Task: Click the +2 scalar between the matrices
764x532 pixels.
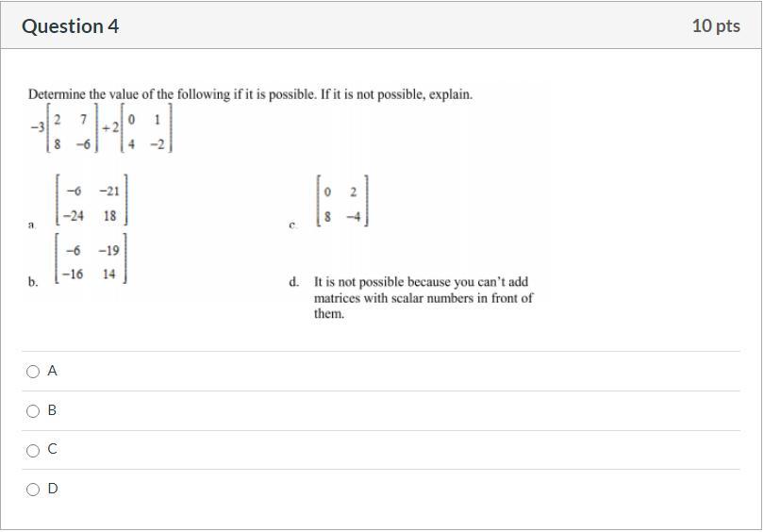Action: pyautogui.click(x=110, y=128)
